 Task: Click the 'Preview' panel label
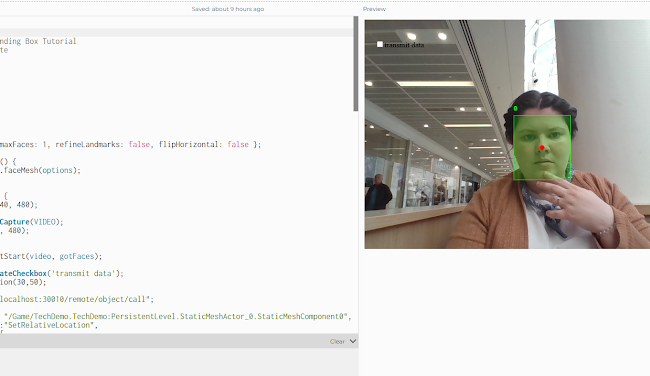coord(374,9)
